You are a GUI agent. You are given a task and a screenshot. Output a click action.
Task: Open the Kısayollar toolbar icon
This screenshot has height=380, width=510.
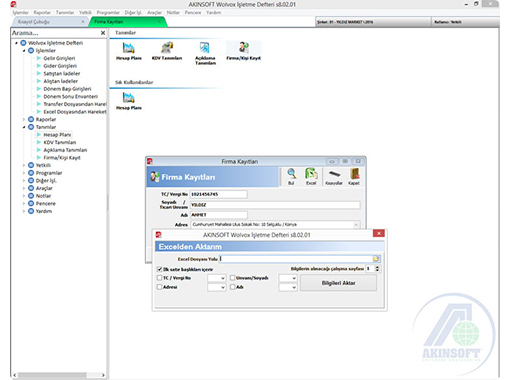click(334, 177)
